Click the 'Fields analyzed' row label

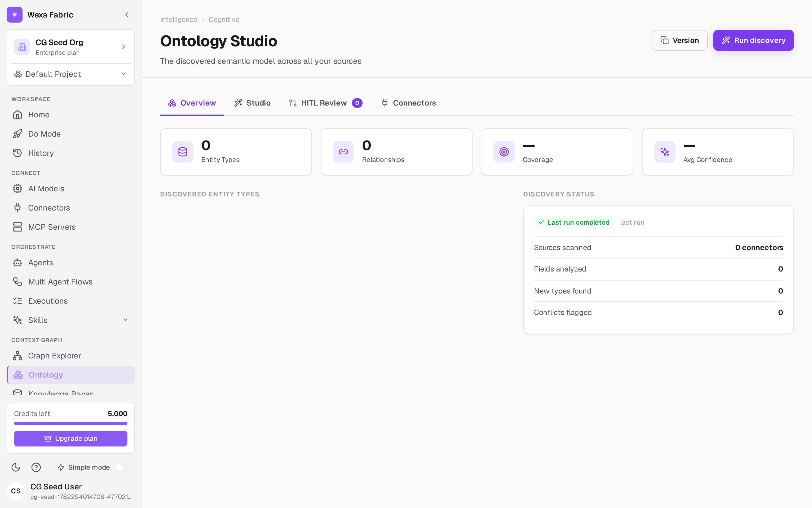click(560, 269)
